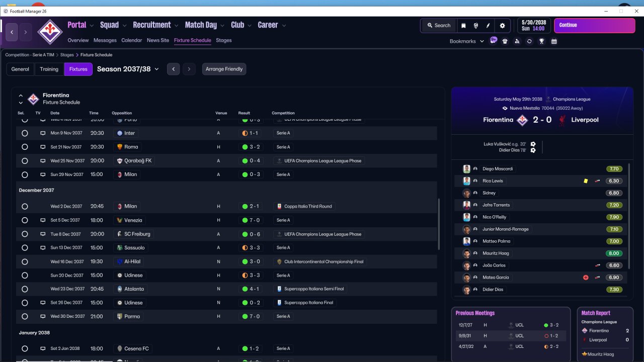
Task: Open the bookmark icon in the top toolbar
Action: [463, 26]
